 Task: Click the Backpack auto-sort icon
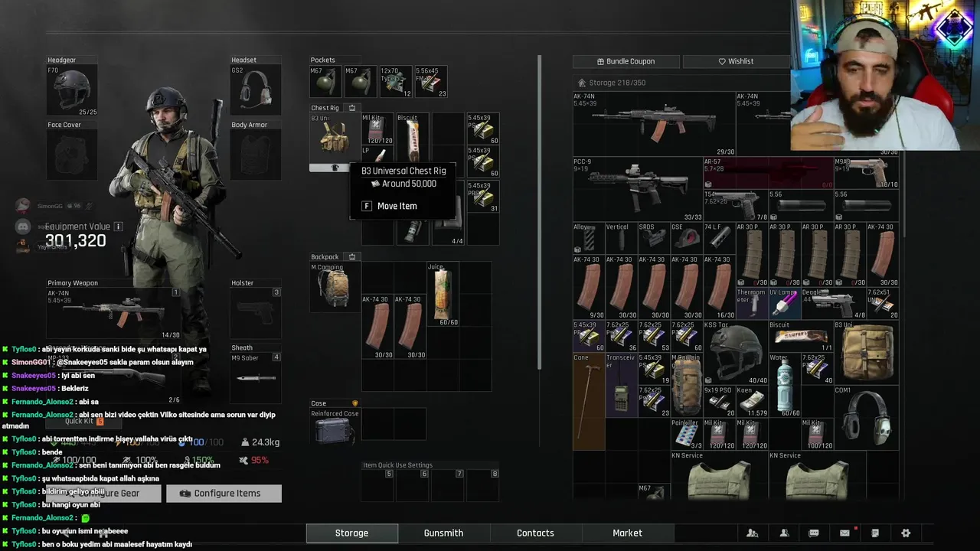pyautogui.click(x=352, y=257)
